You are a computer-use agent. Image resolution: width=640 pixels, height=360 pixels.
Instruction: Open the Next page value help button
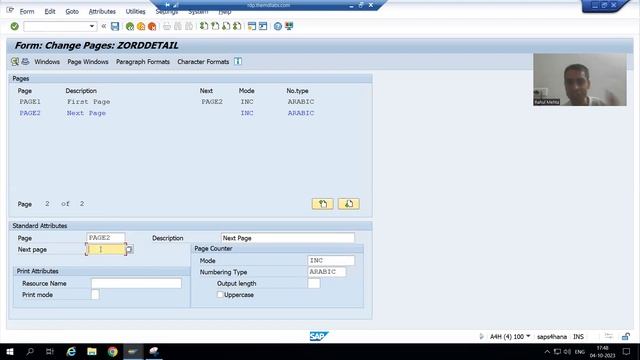point(130,249)
